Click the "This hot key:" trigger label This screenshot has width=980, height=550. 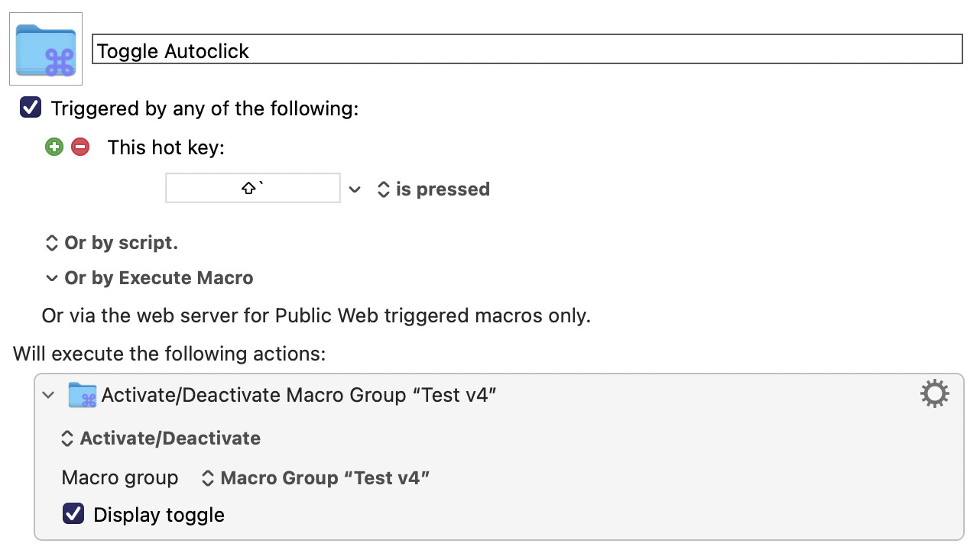tap(166, 147)
